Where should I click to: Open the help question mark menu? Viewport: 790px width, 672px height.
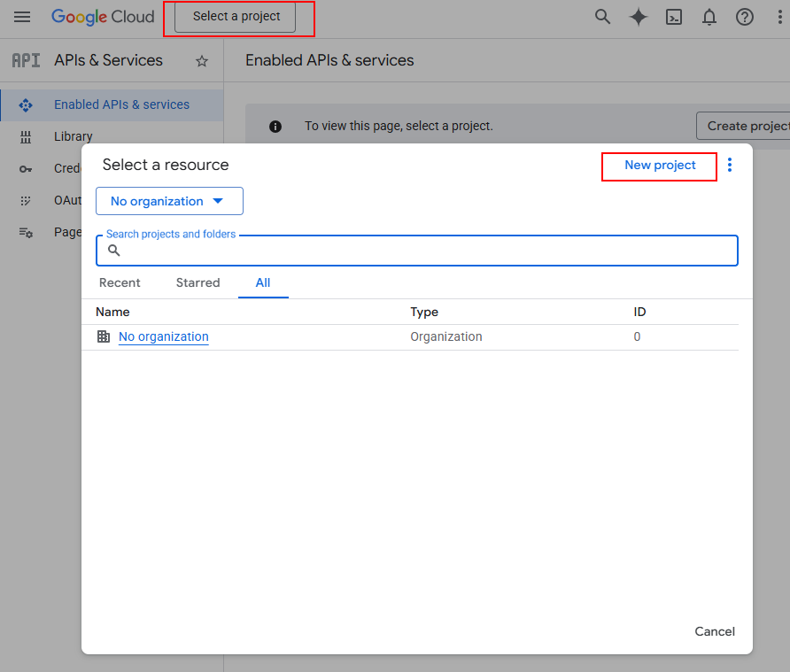coord(745,17)
